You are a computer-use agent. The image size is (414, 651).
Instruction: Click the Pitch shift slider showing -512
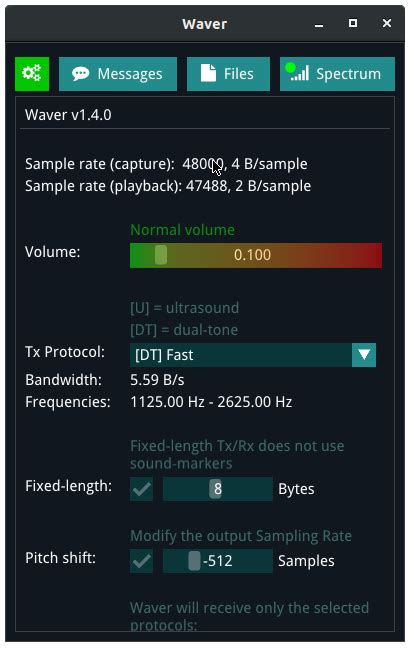[x=218, y=561]
